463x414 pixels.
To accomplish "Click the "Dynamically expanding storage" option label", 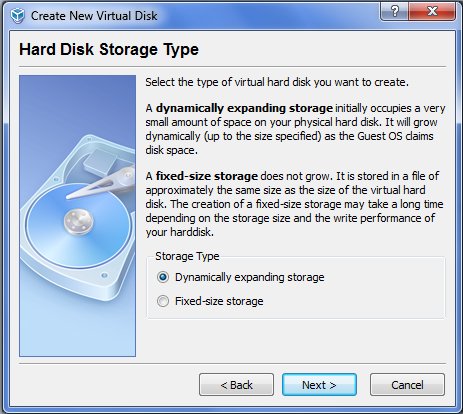I will [x=250, y=277].
